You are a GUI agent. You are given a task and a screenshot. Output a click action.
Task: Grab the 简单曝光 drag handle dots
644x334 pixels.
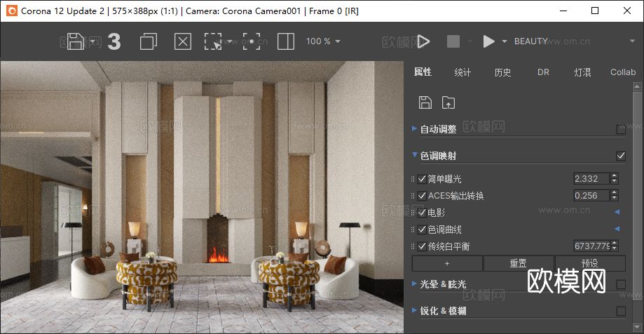point(413,179)
